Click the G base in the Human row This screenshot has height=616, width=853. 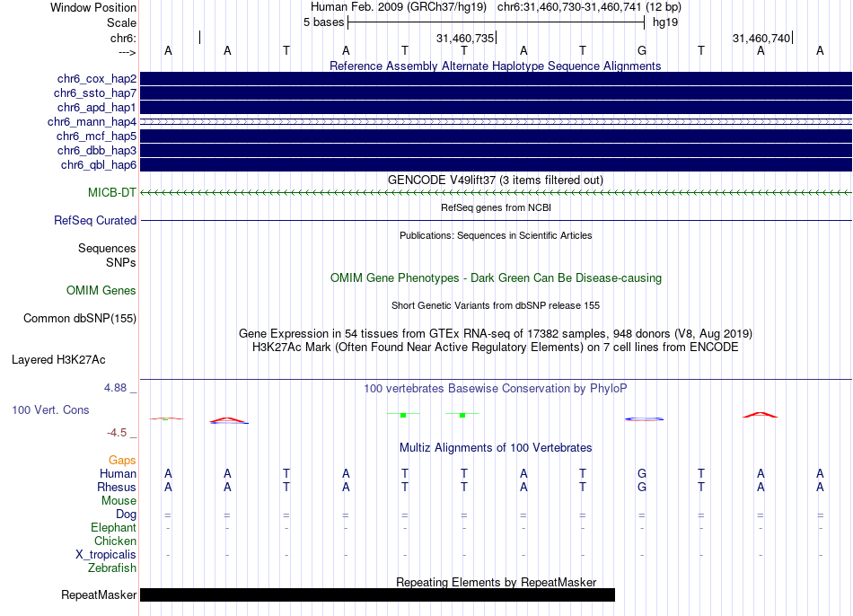coord(642,474)
